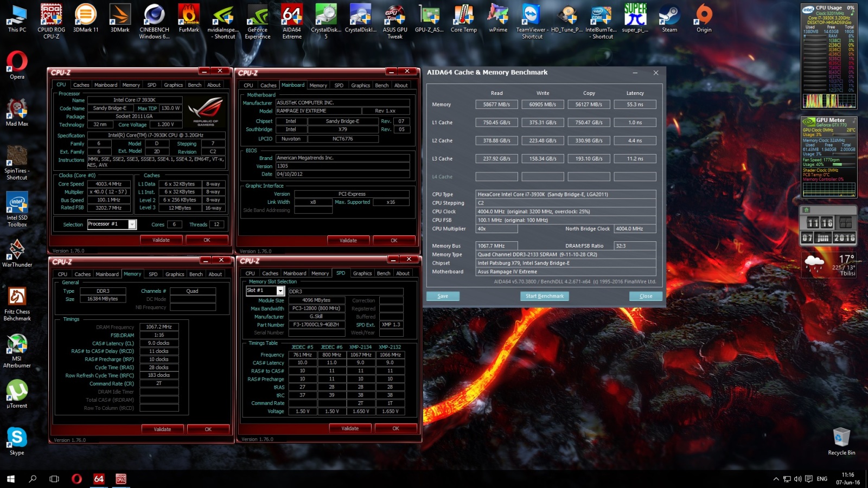
Task: Click the Opera icon in the taskbar
Action: (x=76, y=479)
